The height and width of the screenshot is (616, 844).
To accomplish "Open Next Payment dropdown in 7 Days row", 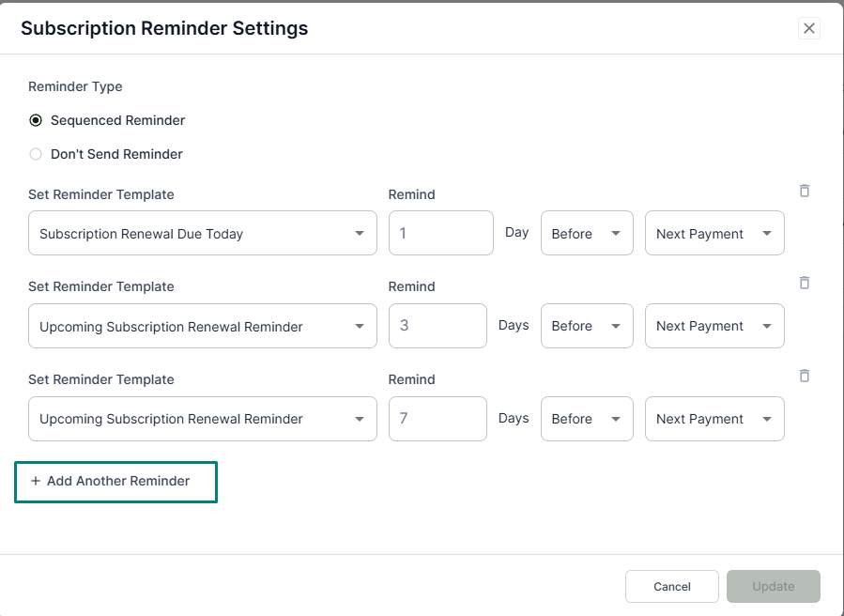I will point(714,419).
